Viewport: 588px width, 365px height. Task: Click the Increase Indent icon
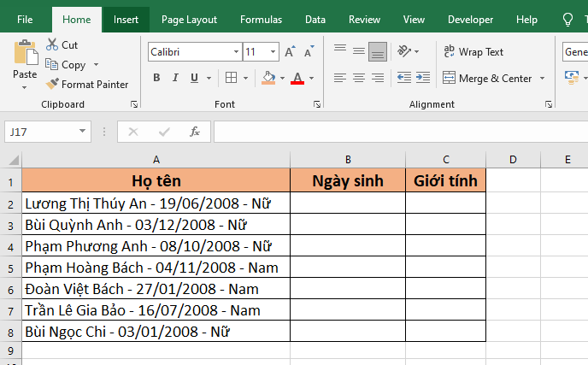(425, 78)
